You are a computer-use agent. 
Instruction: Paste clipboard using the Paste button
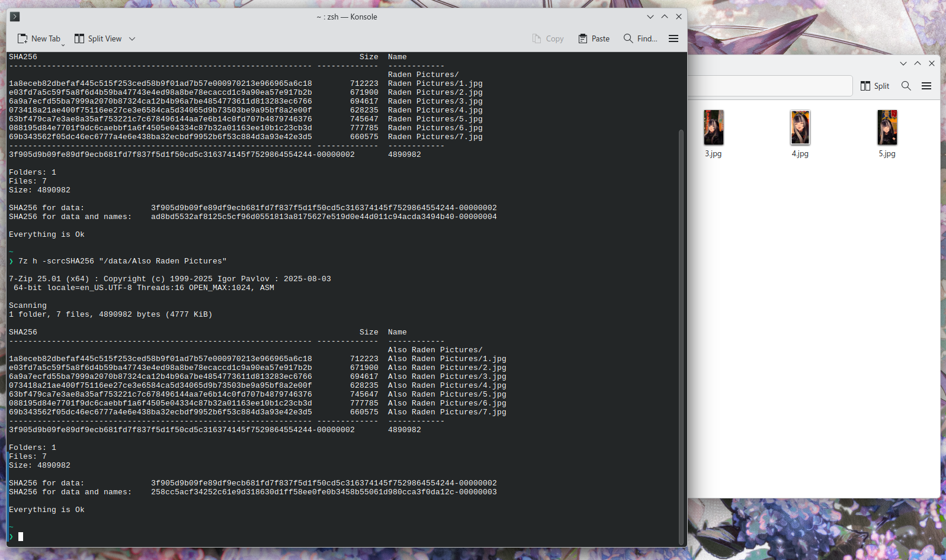tap(594, 38)
